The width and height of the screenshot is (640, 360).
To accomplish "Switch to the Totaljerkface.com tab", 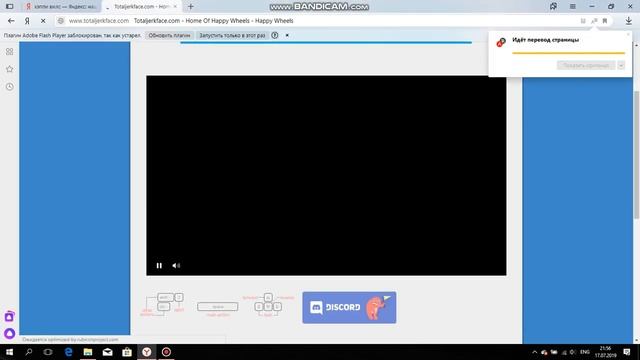I will [x=141, y=7].
